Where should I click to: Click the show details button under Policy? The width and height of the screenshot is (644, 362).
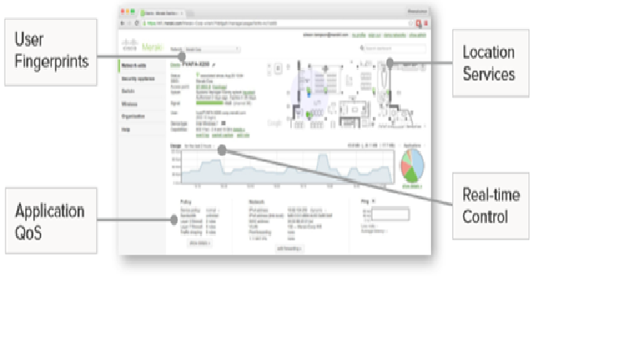tap(198, 244)
